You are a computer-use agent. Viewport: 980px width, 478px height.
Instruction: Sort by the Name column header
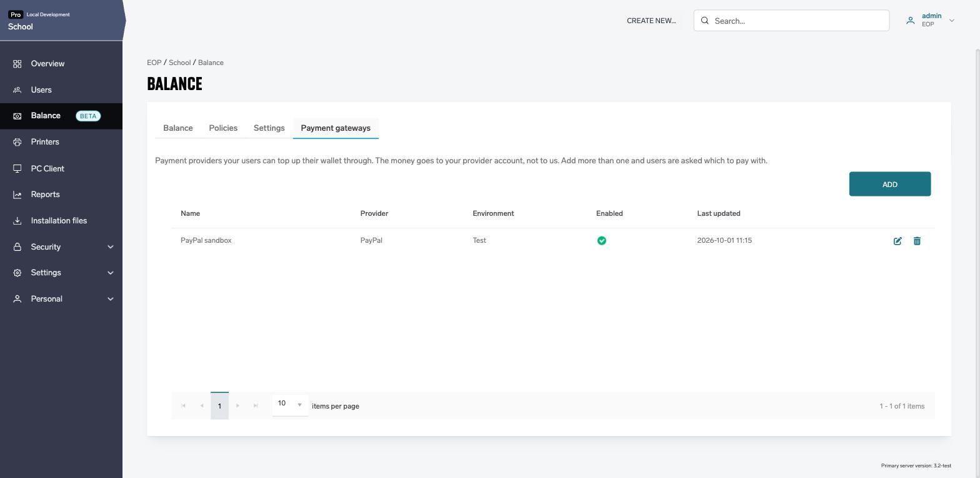click(x=190, y=213)
